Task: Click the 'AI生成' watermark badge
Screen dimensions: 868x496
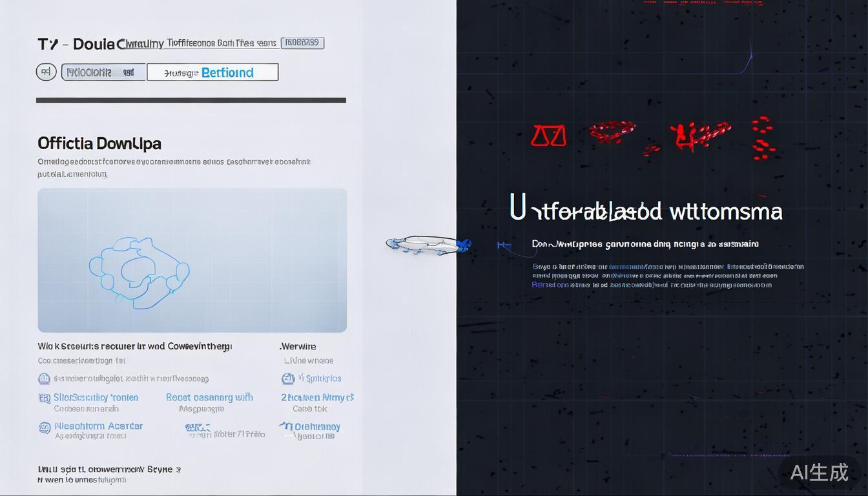Action: 819,473
